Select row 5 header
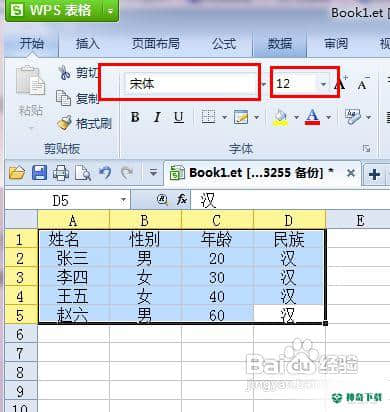 [21, 315]
